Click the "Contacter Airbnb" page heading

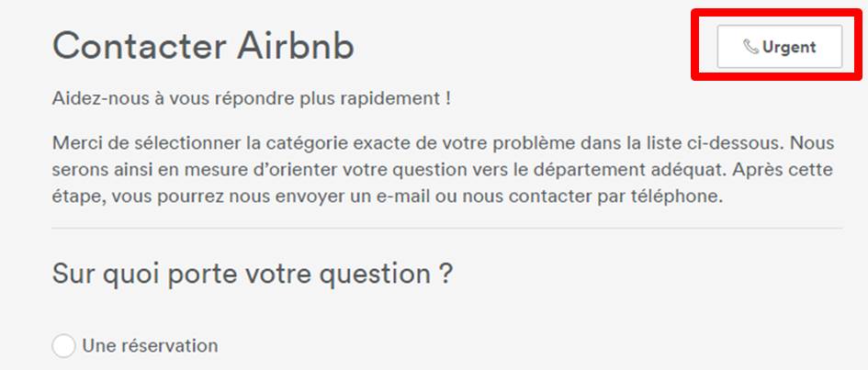(x=203, y=46)
